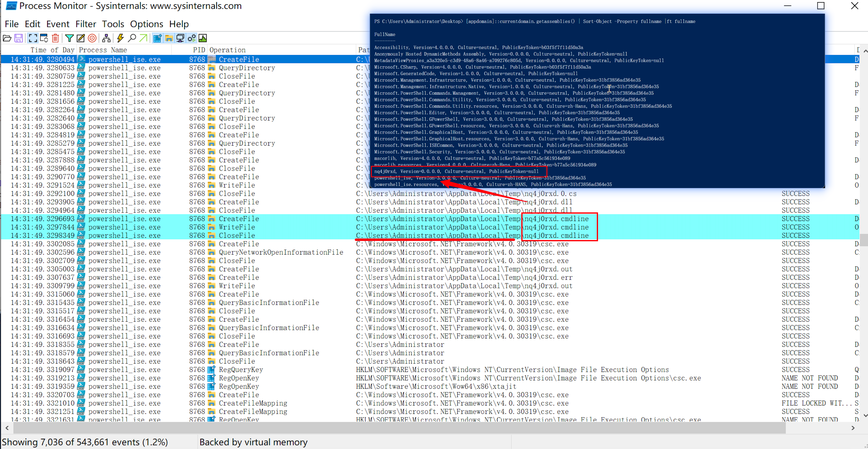This screenshot has width=868, height=449.
Task: Click the Highlight pencil icon
Action: tap(80, 38)
